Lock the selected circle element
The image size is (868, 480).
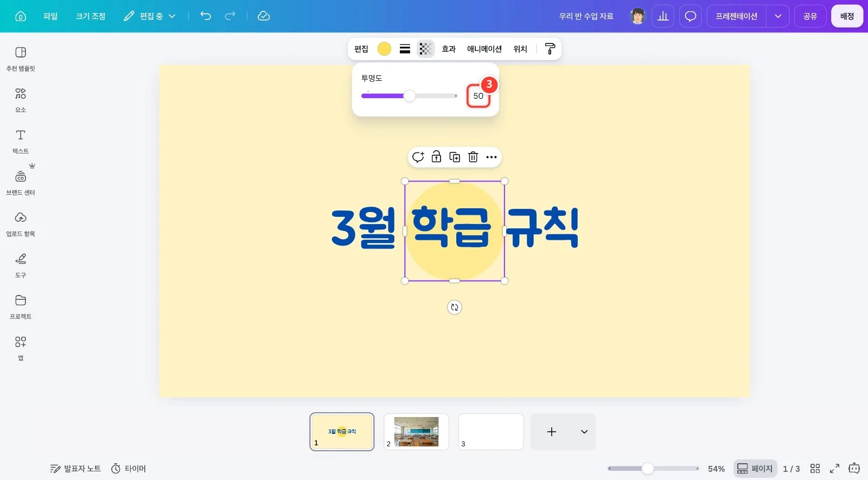pyautogui.click(x=436, y=157)
